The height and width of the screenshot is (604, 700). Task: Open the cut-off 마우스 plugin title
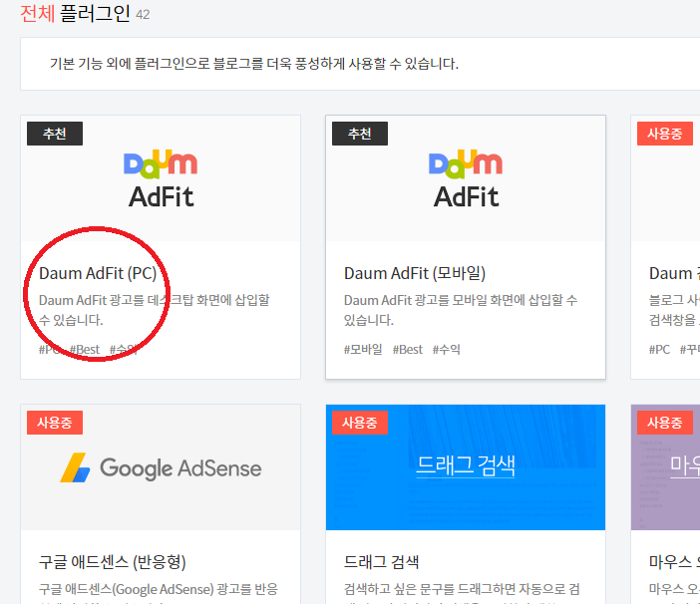pyautogui.click(x=674, y=561)
